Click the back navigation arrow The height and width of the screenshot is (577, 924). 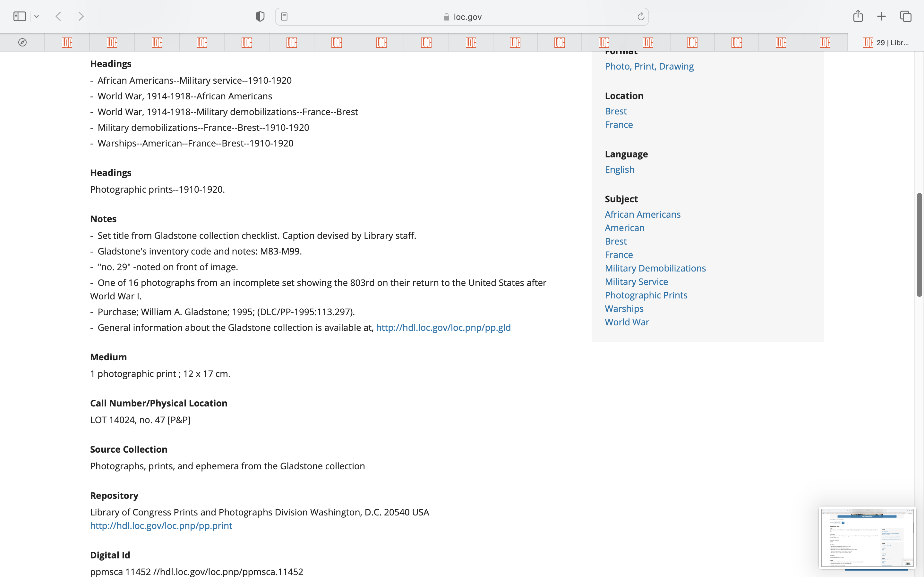pyautogui.click(x=58, y=16)
